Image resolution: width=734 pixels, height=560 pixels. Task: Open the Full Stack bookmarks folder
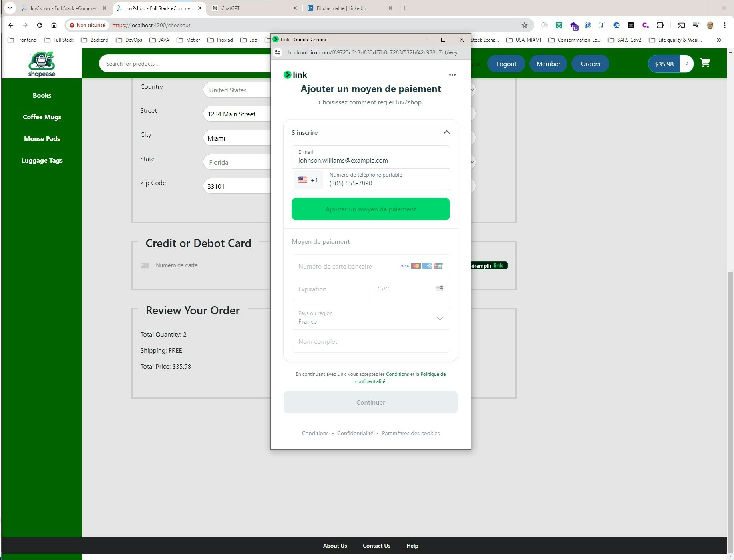pos(59,40)
